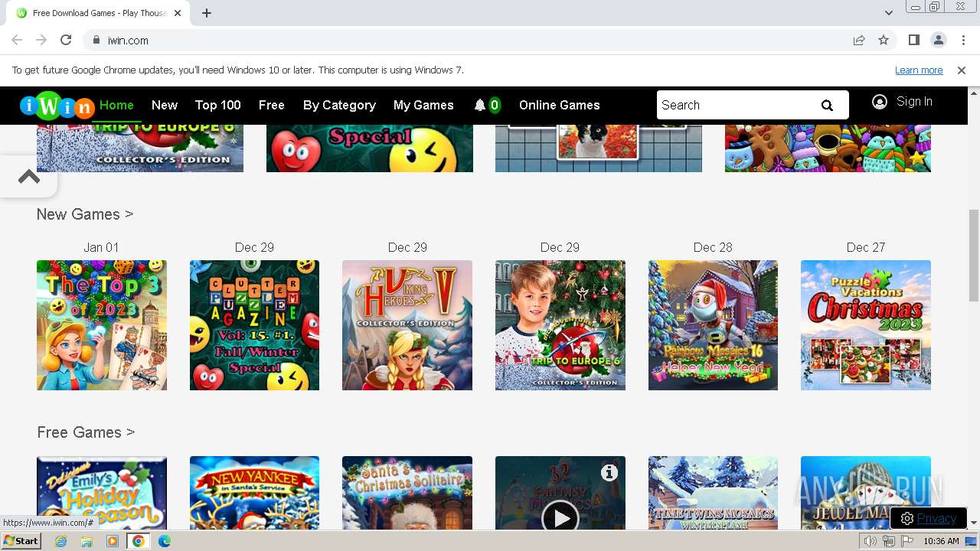Click the Learn more link
Image resolution: width=980 pixels, height=551 pixels.
coord(919,70)
